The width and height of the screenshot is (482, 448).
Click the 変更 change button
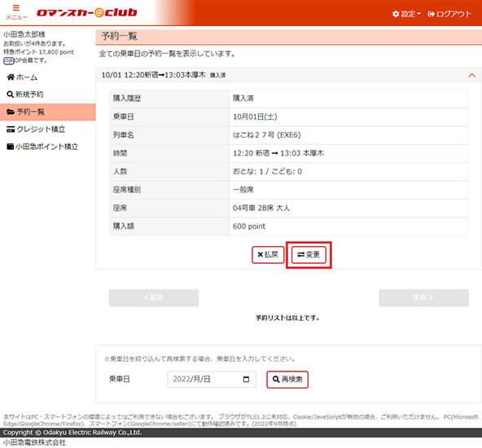click(309, 255)
